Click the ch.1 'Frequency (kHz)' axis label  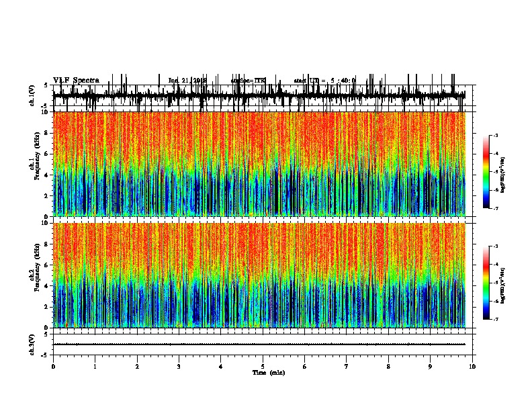tap(37, 156)
